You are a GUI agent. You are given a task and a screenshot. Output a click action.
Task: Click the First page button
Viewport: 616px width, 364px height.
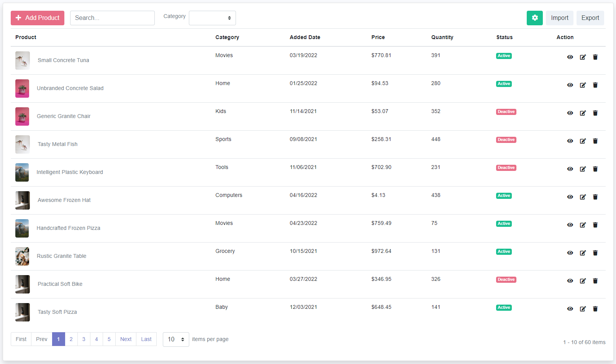coord(21,339)
